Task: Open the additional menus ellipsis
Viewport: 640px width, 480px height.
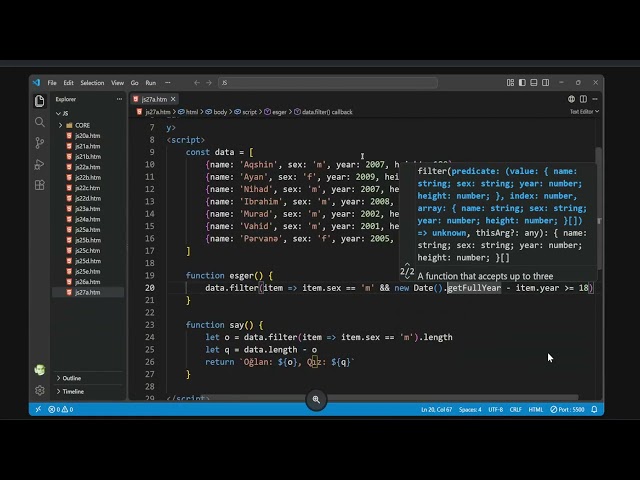Action: pos(167,83)
